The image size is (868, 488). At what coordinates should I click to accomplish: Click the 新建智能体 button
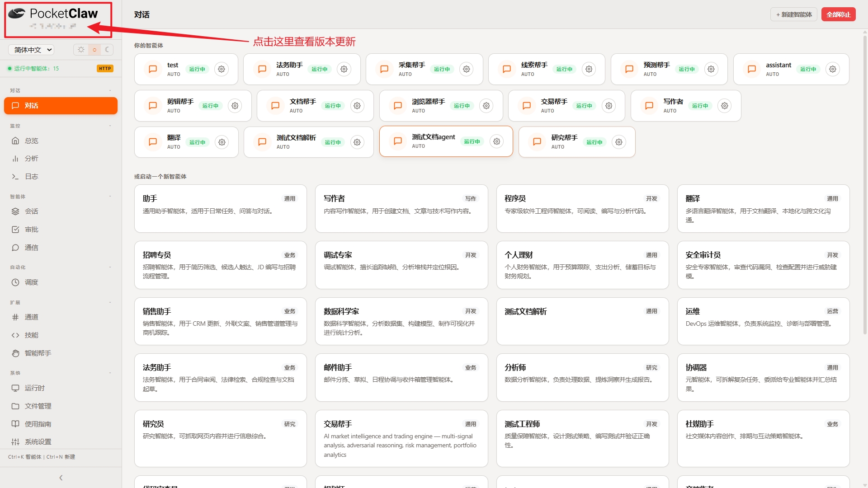pos(794,14)
